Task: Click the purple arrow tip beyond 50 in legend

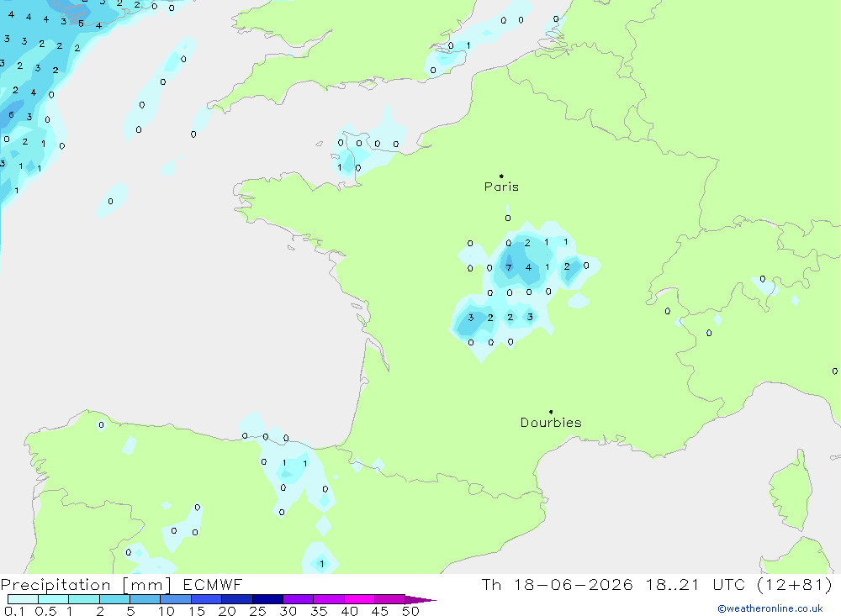Action: pyautogui.click(x=421, y=600)
